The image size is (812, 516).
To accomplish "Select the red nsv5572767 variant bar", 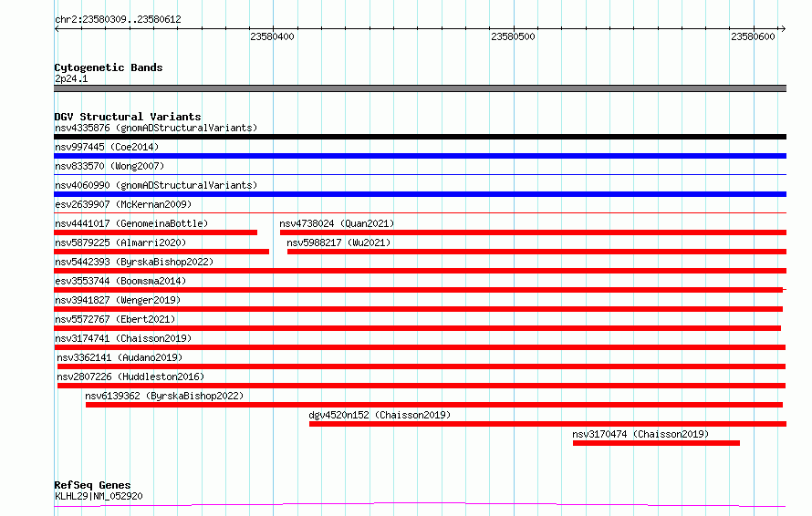I will 417,328.
